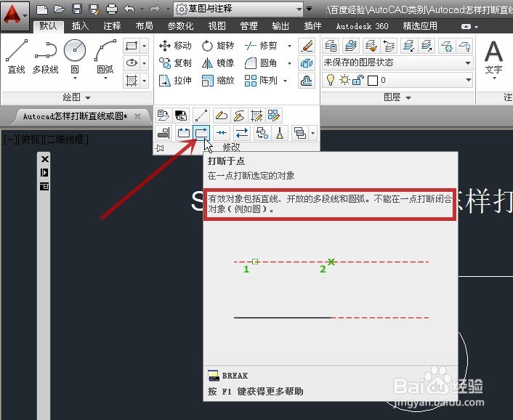This screenshot has height=420, width=513.
Task: Open the 输出 ribbon tab
Action: [280, 26]
